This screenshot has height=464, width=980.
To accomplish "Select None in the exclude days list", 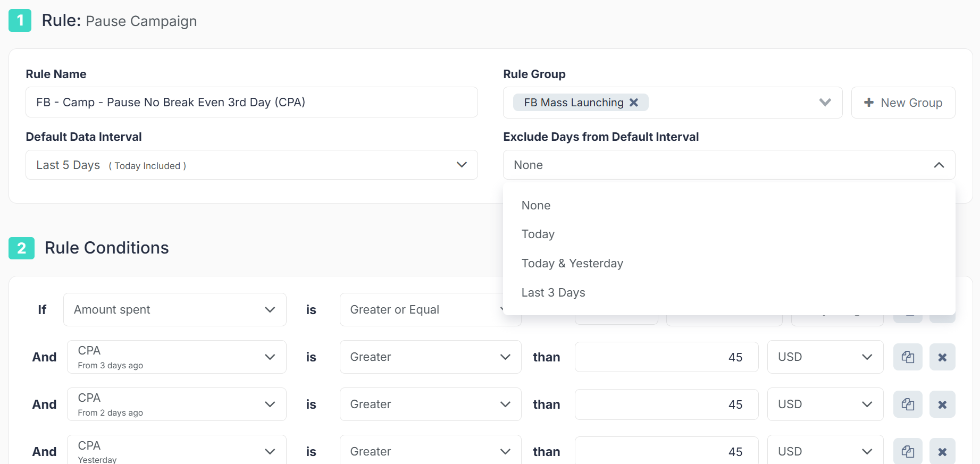I will pos(729,206).
